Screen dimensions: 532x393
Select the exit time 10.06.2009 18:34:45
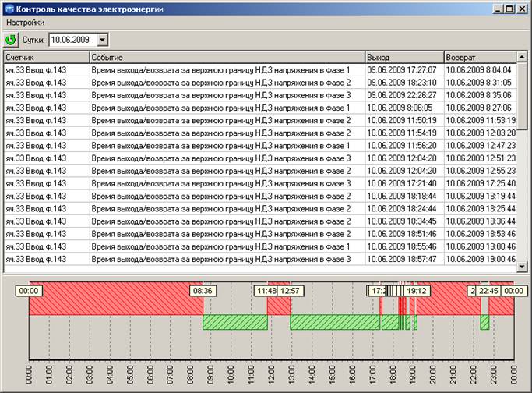point(402,221)
